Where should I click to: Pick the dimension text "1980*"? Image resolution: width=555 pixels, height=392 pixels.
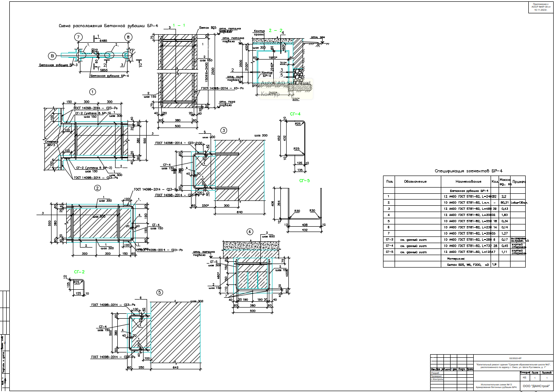tap(273, 57)
